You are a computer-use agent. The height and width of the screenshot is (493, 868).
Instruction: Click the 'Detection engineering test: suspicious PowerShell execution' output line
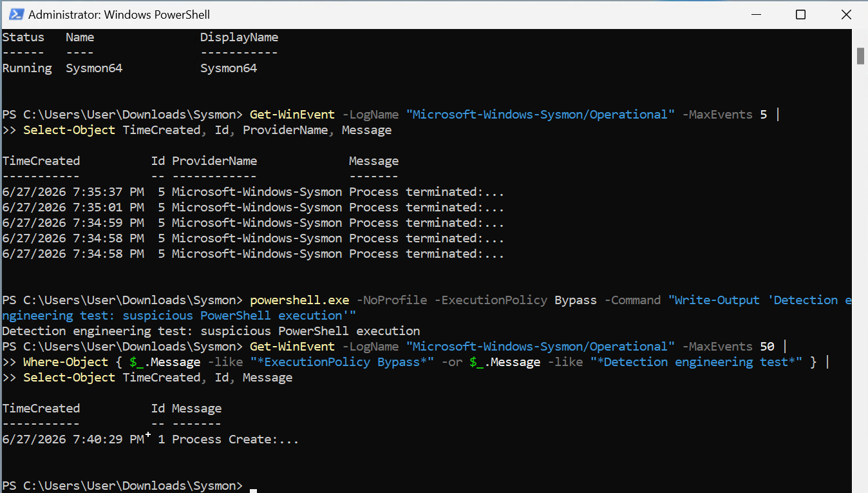tap(211, 331)
